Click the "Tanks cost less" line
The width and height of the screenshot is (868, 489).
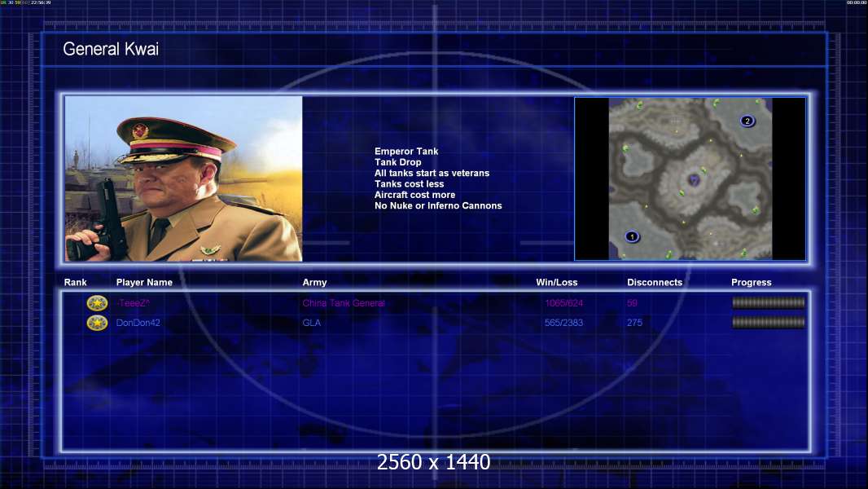409,184
